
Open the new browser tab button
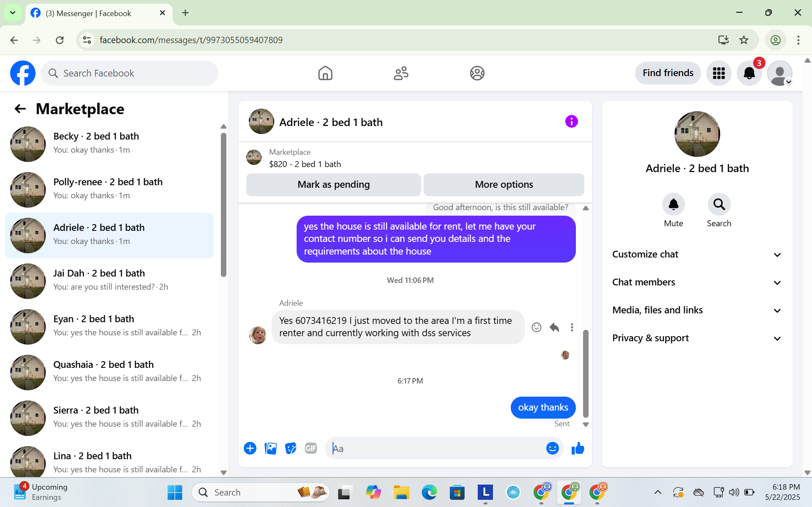(x=185, y=13)
